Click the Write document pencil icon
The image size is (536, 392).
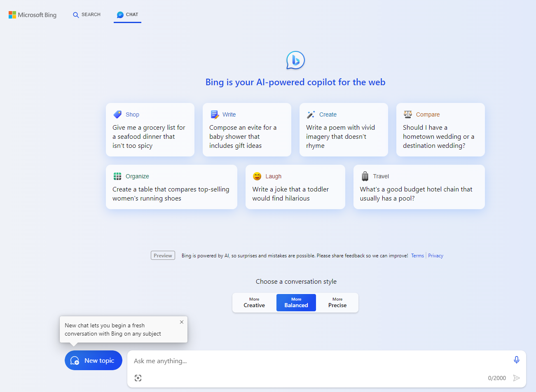pos(215,114)
